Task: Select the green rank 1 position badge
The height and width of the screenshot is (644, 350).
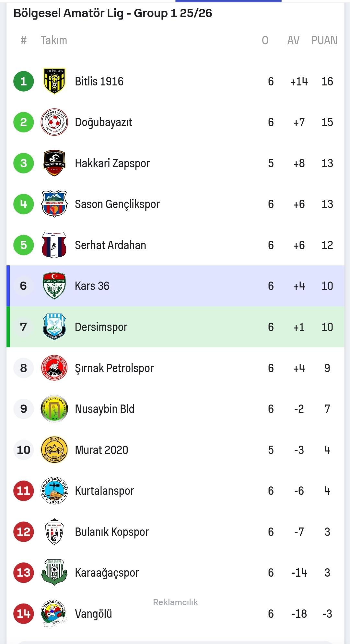Action: [x=24, y=81]
